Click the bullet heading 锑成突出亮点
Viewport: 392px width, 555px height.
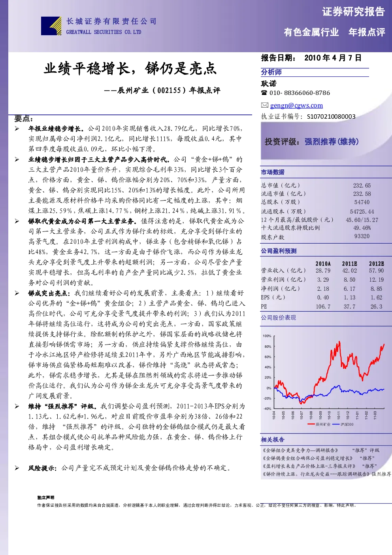point(49,293)
